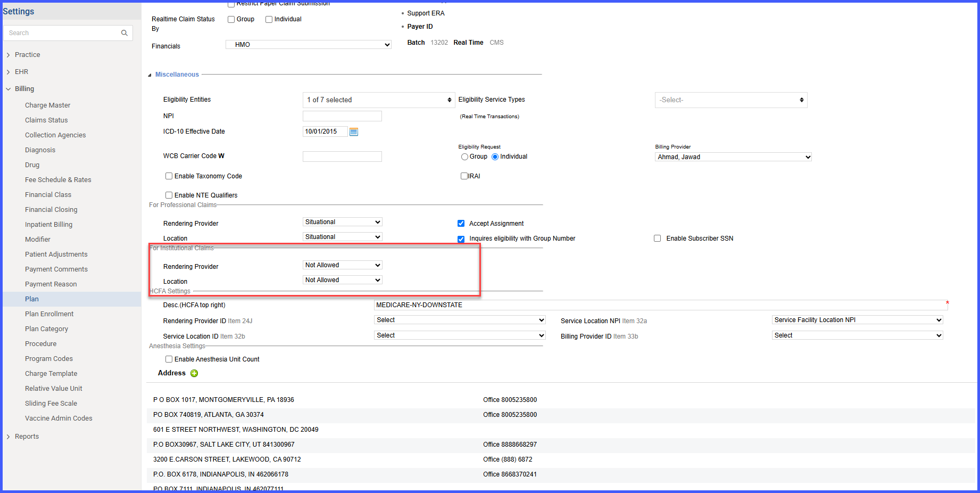Collapse the Billing settings group
The height and width of the screenshot is (493, 980).
(8, 89)
